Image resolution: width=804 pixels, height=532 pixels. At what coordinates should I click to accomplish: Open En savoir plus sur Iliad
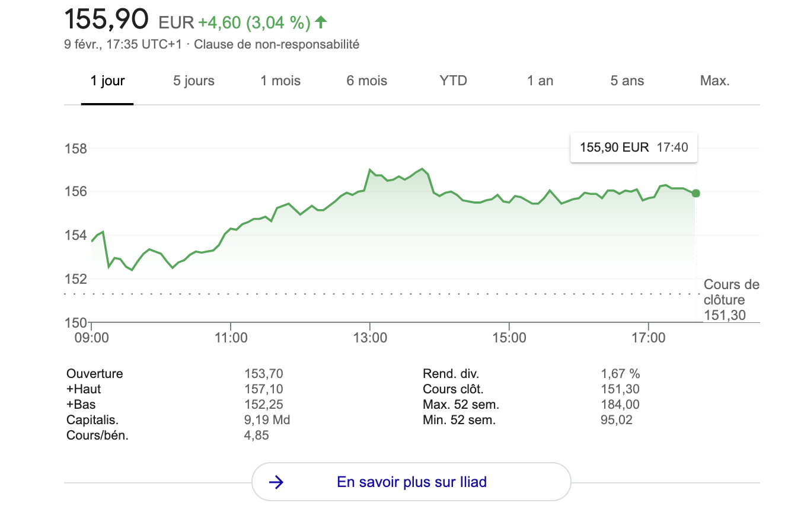click(411, 482)
